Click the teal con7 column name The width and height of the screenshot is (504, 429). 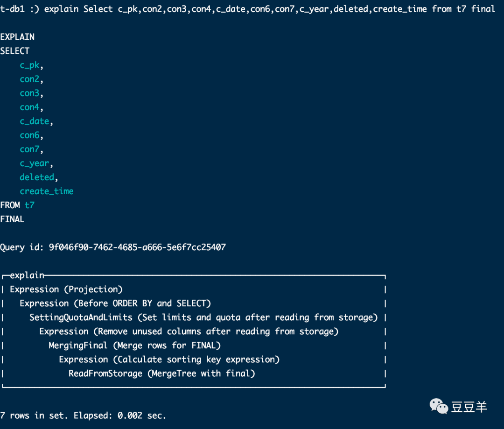[x=30, y=149]
